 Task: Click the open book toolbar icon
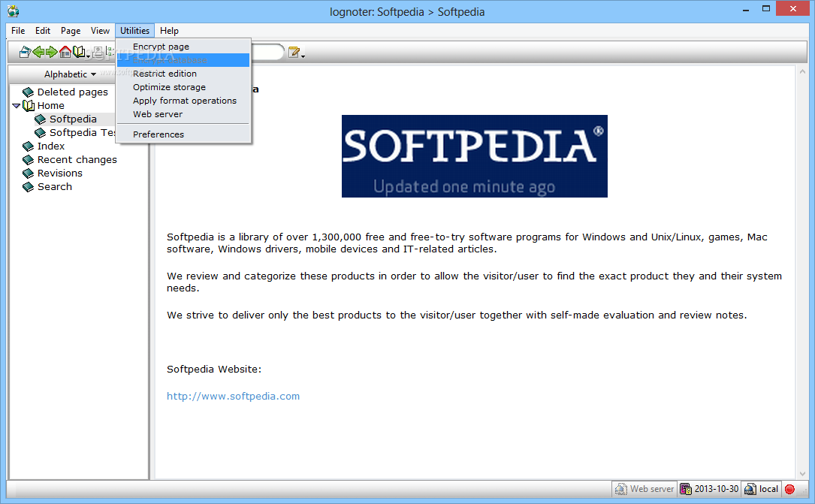78,51
